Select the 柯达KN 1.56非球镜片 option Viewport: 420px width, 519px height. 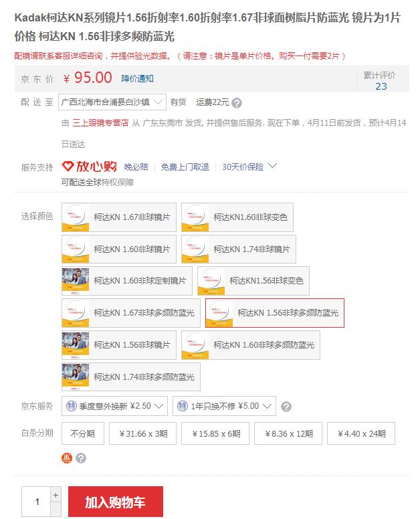pos(119,345)
